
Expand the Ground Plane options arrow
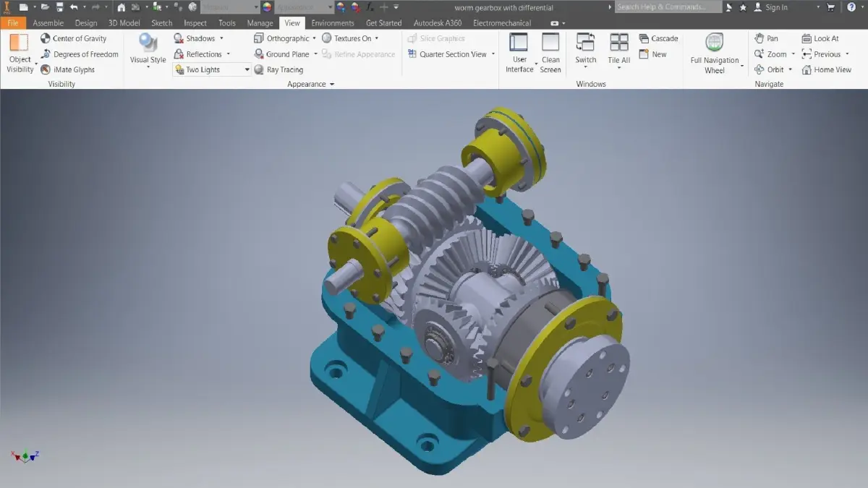point(315,54)
